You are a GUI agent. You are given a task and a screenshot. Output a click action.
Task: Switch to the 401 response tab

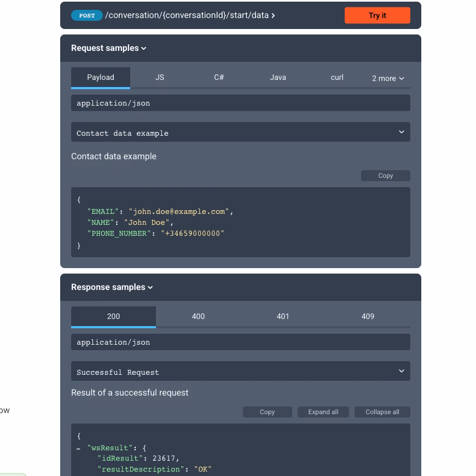[283, 317]
